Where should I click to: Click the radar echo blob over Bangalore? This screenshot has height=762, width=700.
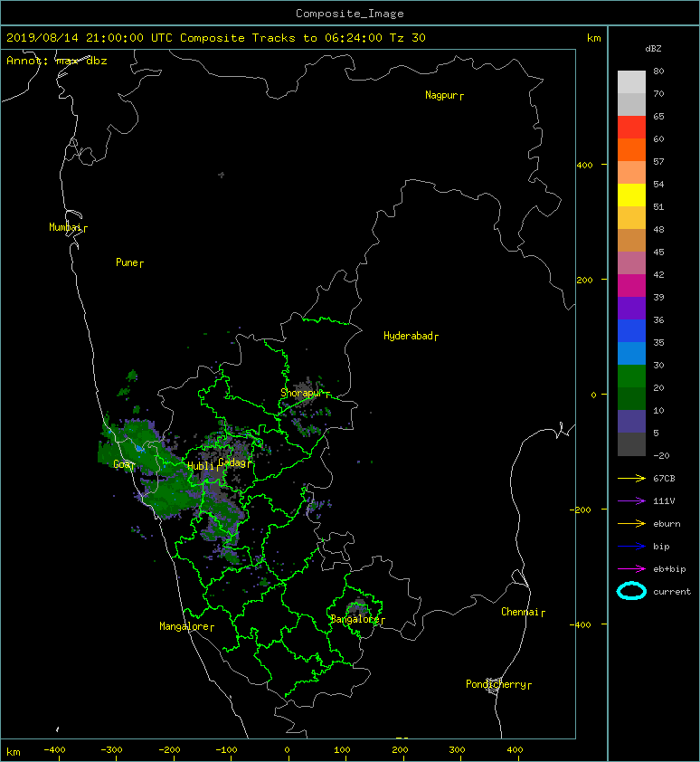[x=357, y=608]
